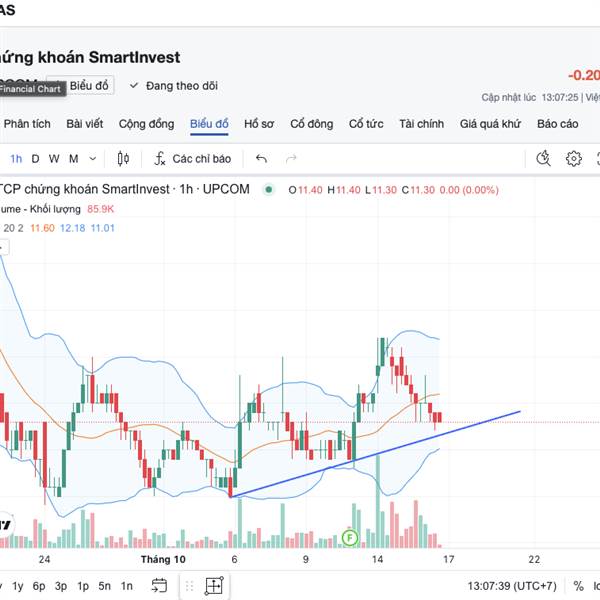Click the open price O 11.40
Screen dimensions: 600x600
point(305,190)
